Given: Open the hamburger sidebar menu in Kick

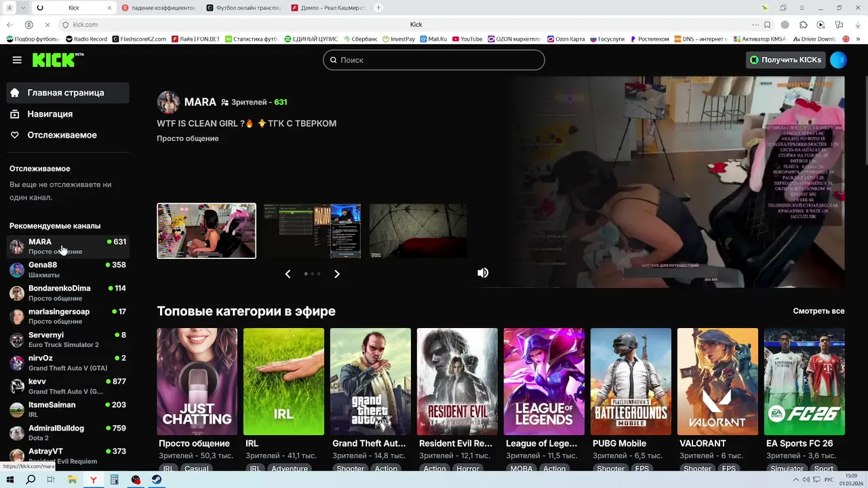Looking at the screenshot, I should click(17, 60).
